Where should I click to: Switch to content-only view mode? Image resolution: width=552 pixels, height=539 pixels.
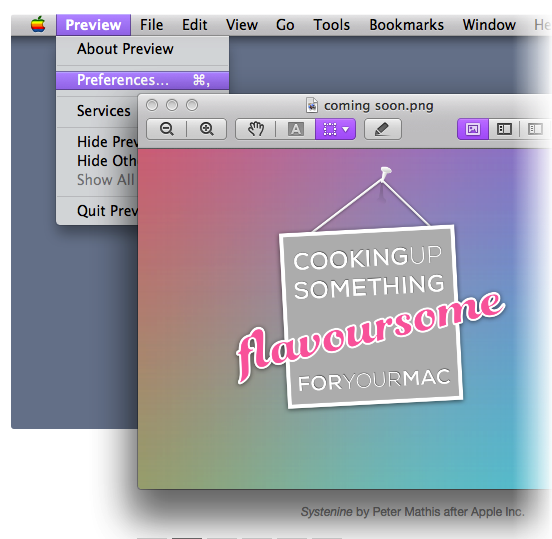tap(473, 129)
